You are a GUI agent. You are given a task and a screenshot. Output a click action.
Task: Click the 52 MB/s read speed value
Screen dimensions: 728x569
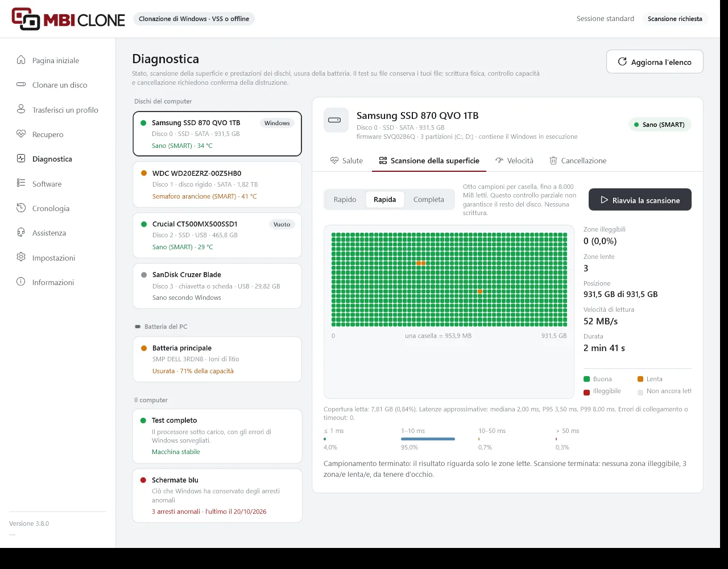pos(601,321)
